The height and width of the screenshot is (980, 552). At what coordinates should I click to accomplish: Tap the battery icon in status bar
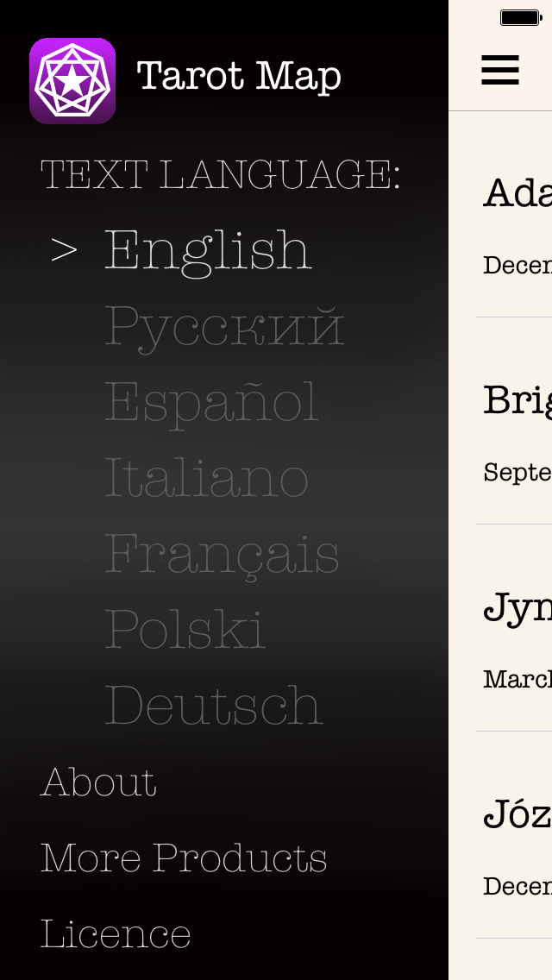[x=520, y=17]
